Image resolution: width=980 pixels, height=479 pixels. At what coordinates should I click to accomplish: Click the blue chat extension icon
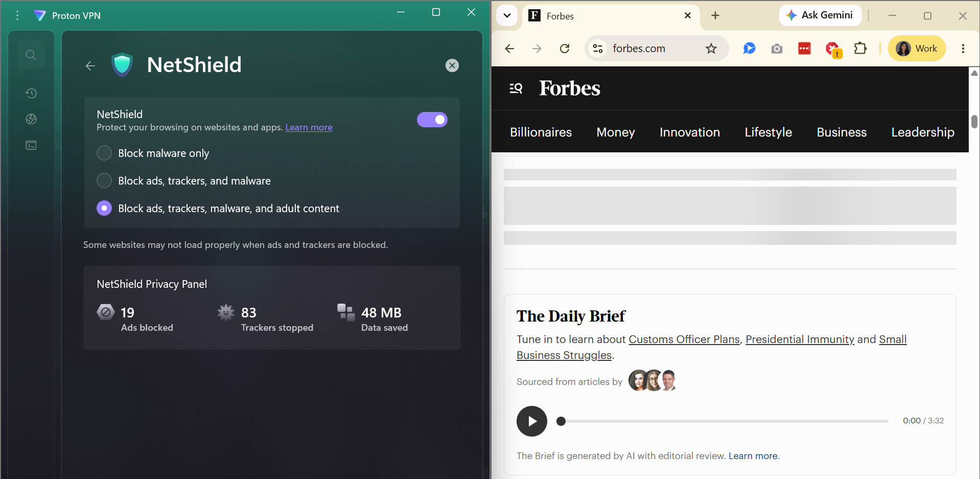click(x=749, y=49)
